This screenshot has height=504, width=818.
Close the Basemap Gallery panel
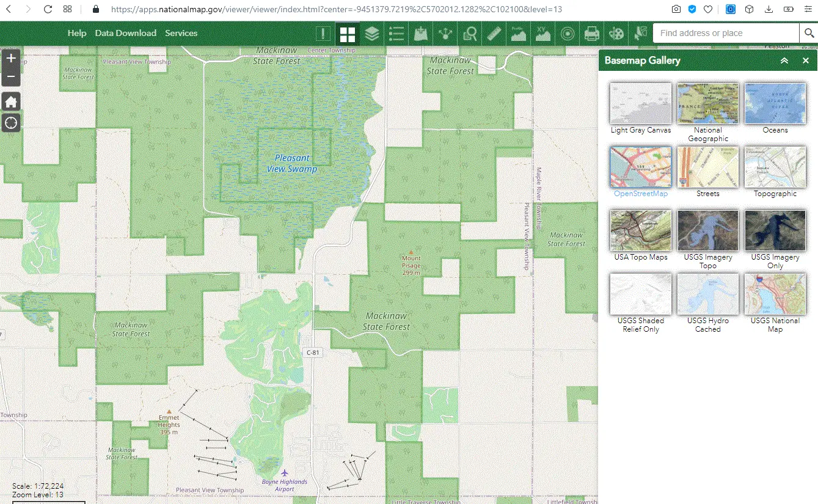(805, 60)
